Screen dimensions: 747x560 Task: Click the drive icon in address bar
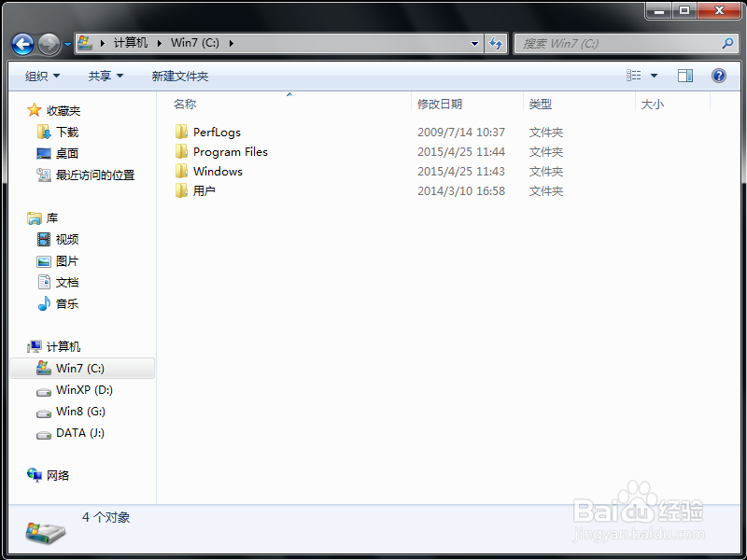85,43
